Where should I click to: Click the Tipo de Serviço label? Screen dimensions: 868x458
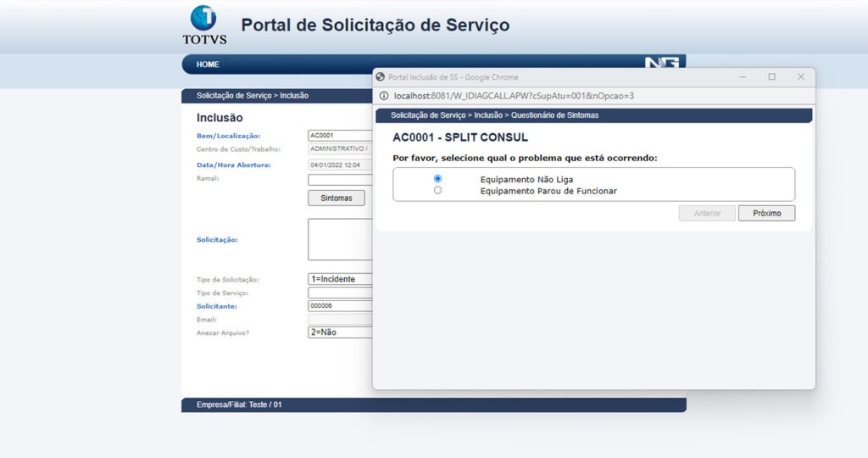coord(223,293)
